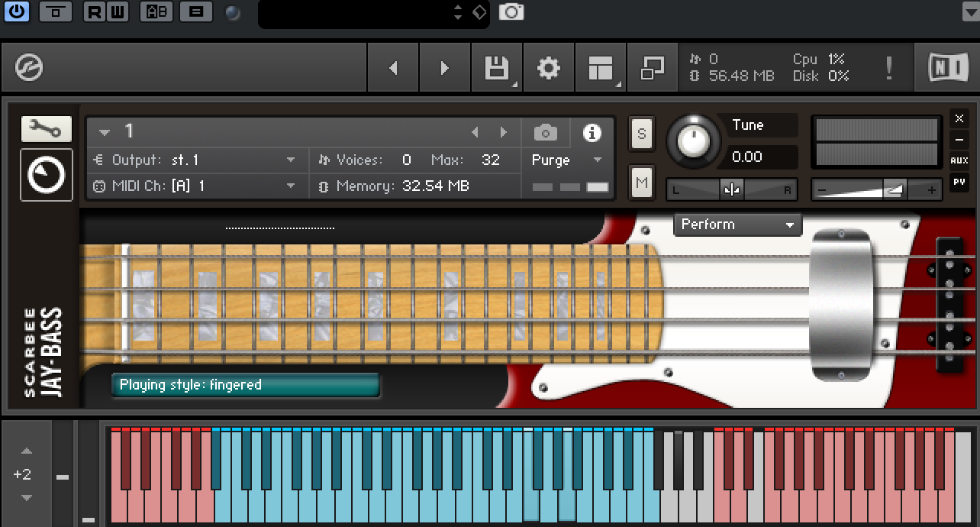Expand the Perform dropdown menu

[x=737, y=225]
